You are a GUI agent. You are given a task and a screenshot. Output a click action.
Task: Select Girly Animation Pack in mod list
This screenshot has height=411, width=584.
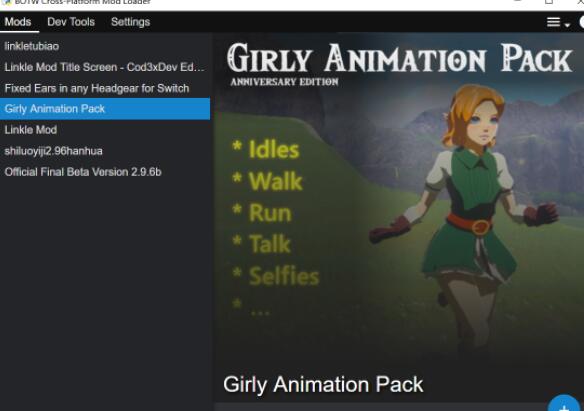pyautogui.click(x=105, y=109)
